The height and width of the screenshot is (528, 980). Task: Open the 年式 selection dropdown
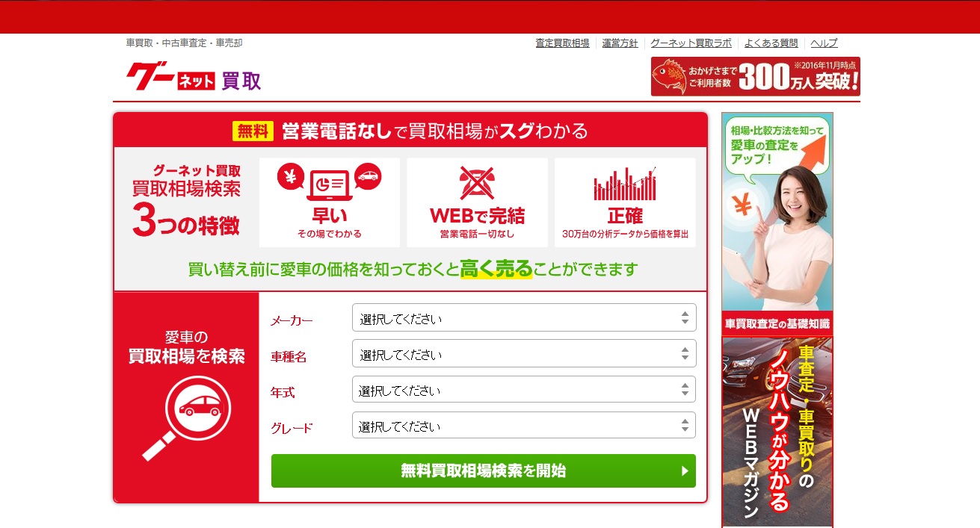click(523, 389)
